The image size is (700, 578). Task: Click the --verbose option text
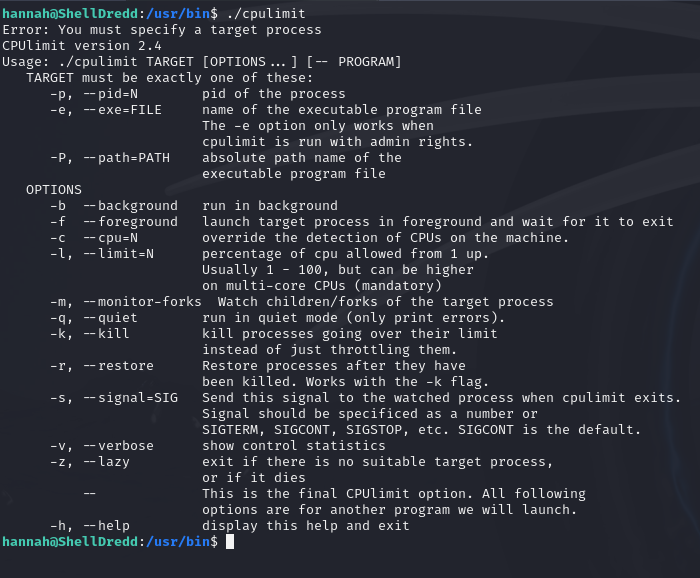[118, 445]
